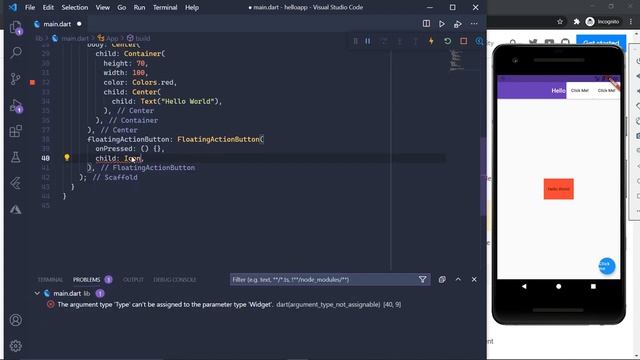Switch to the TERMINAL panel tab
Viewport: 640px width, 360px height.
point(50,280)
